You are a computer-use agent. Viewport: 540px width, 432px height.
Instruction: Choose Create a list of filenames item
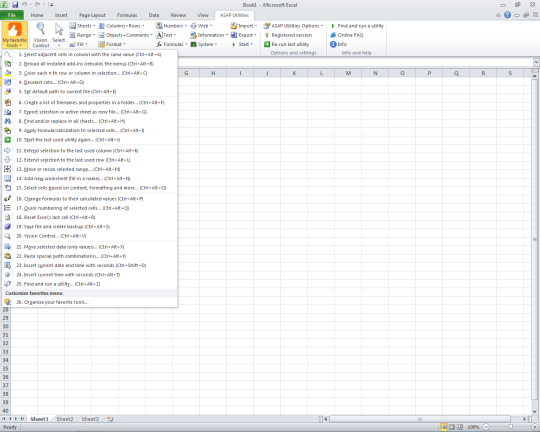(90, 103)
